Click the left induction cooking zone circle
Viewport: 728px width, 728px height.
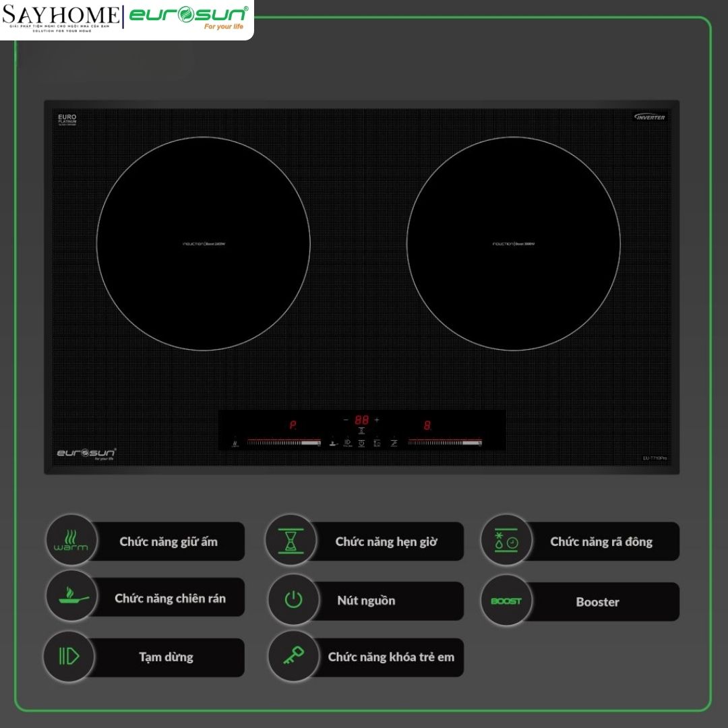click(204, 243)
